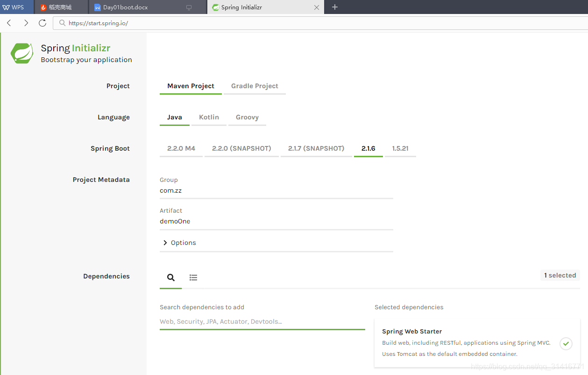Screen dimensions: 588x375
Task: Click the 'Project' section label
Action: [x=118, y=86]
